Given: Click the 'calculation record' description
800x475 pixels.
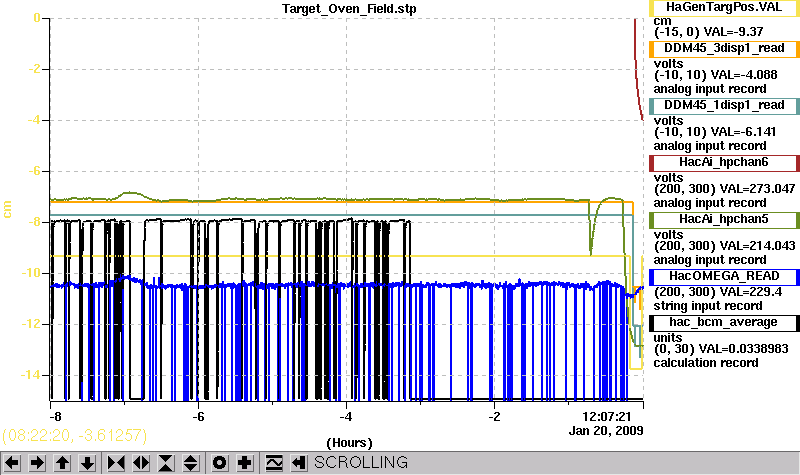Looking at the screenshot, I should pos(706,363).
